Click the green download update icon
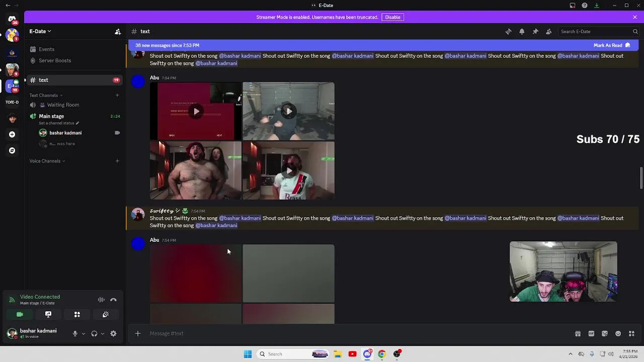644x362 pixels. [x=597, y=6]
